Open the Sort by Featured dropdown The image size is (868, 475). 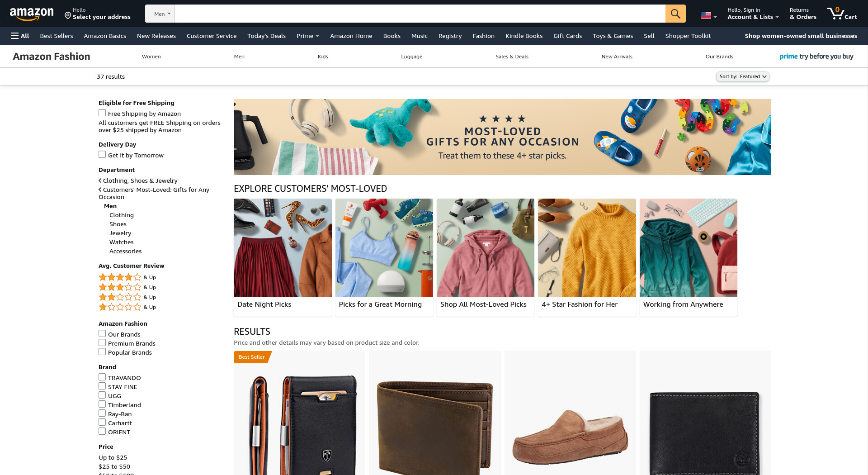coord(743,76)
